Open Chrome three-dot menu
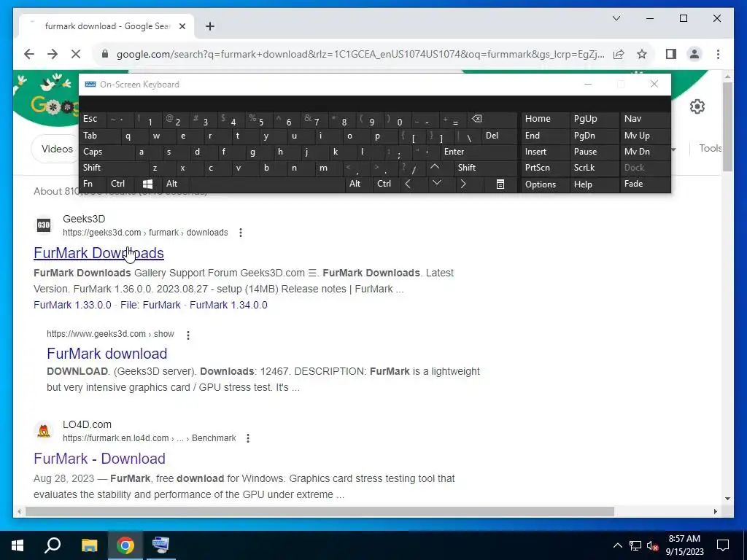Viewport: 747px width, 560px height. point(718,54)
